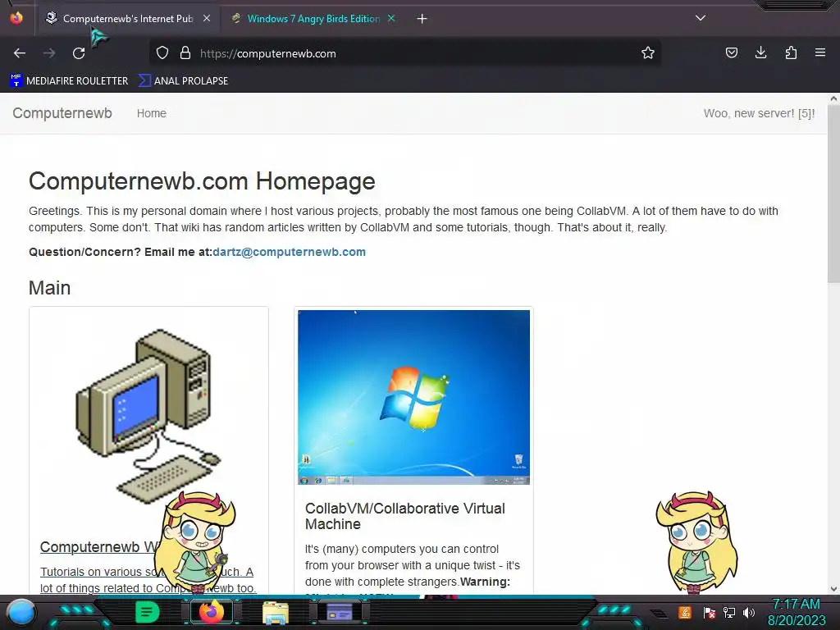Open the Extensions puzzle icon
The image size is (840, 630).
point(791,52)
